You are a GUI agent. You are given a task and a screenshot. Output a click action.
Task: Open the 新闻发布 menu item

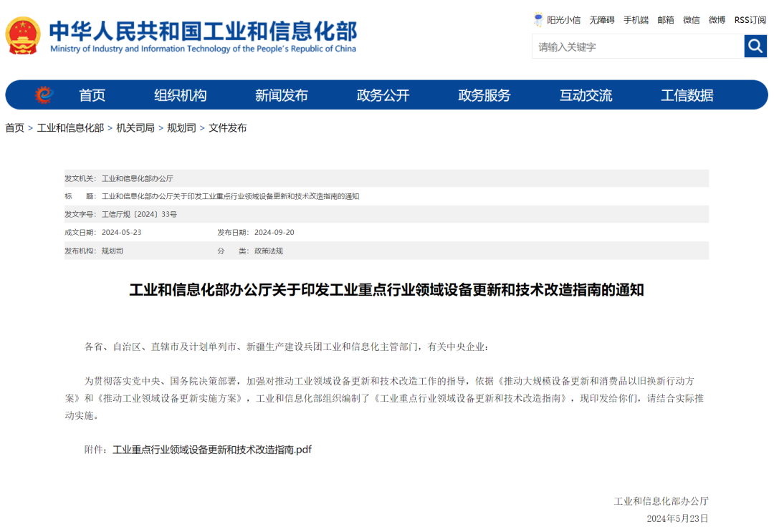[282, 94]
